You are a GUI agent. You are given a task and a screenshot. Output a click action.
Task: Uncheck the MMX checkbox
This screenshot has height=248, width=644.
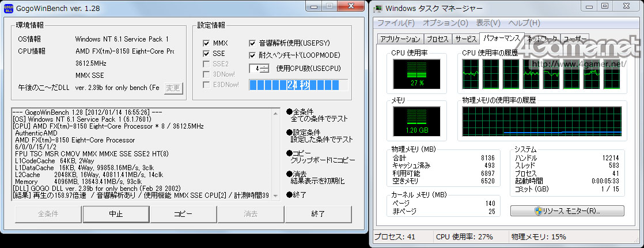pyautogui.click(x=207, y=43)
